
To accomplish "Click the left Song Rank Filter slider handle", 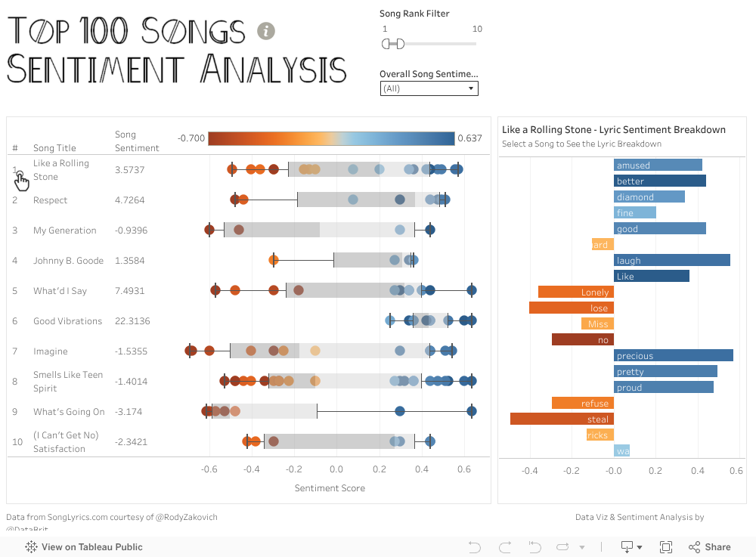I will pyautogui.click(x=387, y=44).
